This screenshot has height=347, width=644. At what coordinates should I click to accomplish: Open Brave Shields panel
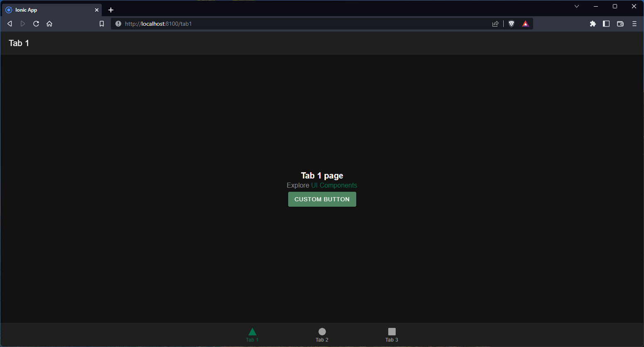512,24
